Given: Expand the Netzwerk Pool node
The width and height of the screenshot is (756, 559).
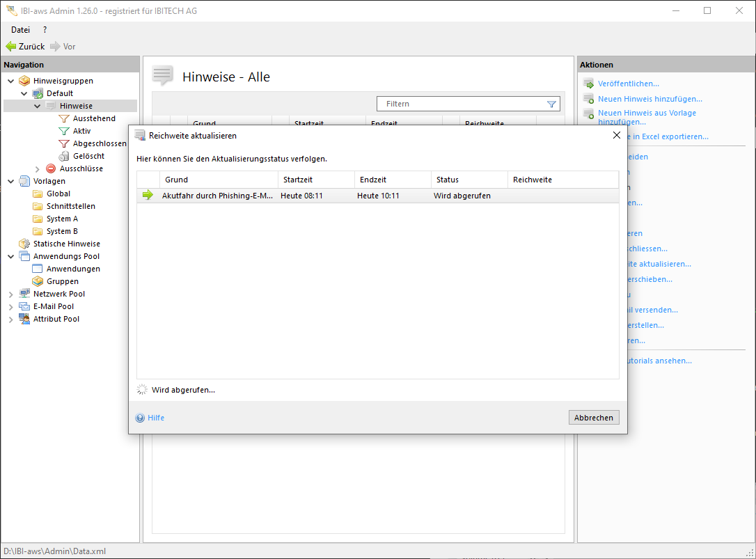Looking at the screenshot, I should [x=10, y=294].
